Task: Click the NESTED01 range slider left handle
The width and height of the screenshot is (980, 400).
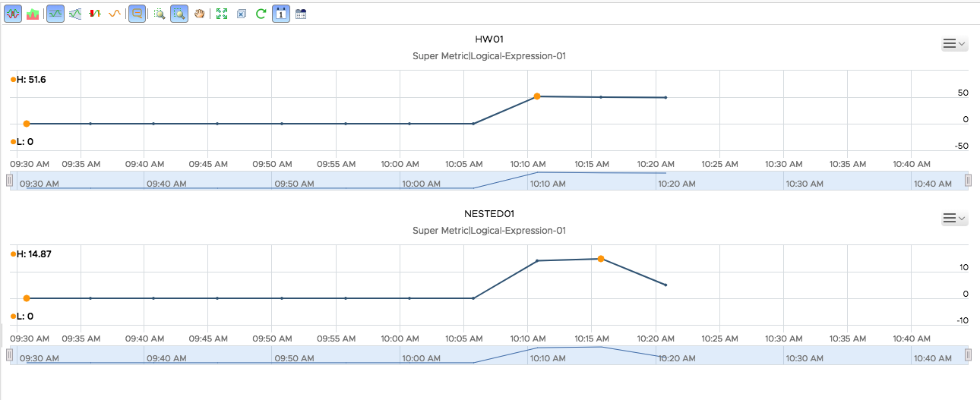Action: pyautogui.click(x=9, y=354)
